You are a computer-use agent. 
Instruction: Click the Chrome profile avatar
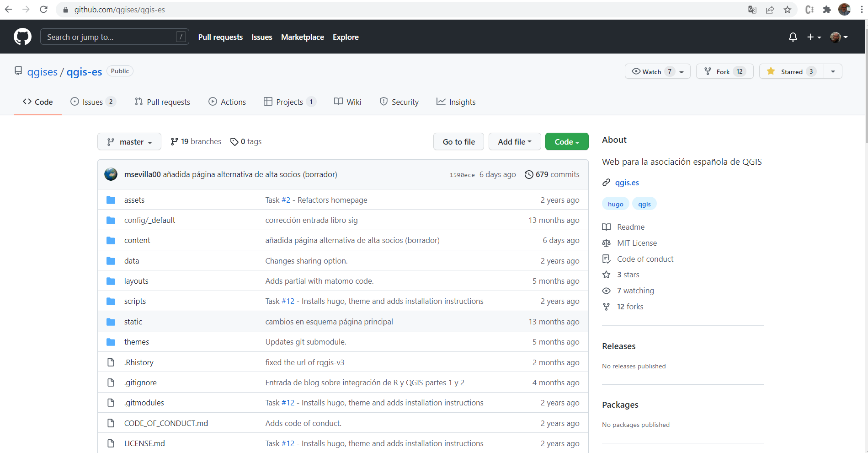coord(844,10)
